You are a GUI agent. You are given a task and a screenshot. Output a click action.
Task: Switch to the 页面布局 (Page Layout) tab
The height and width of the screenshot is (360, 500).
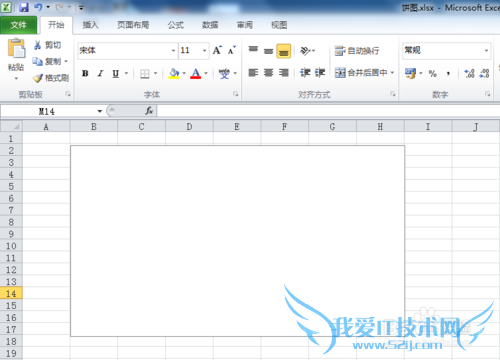133,25
